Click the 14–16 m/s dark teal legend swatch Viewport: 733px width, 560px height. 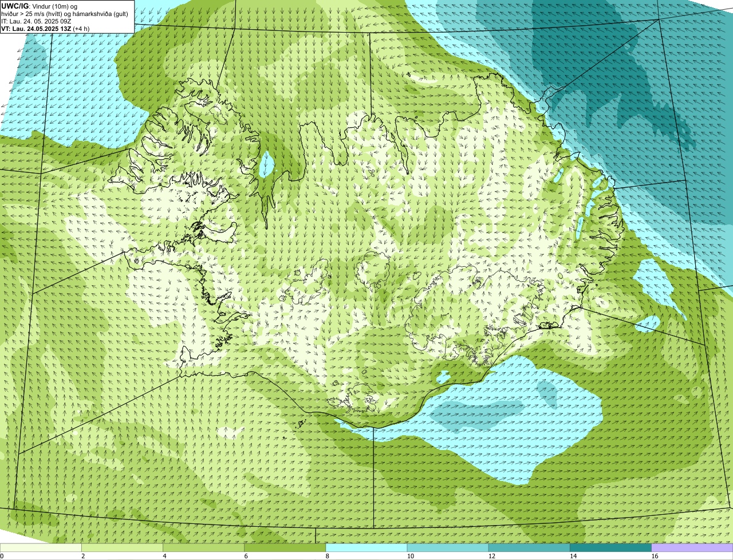point(611,547)
